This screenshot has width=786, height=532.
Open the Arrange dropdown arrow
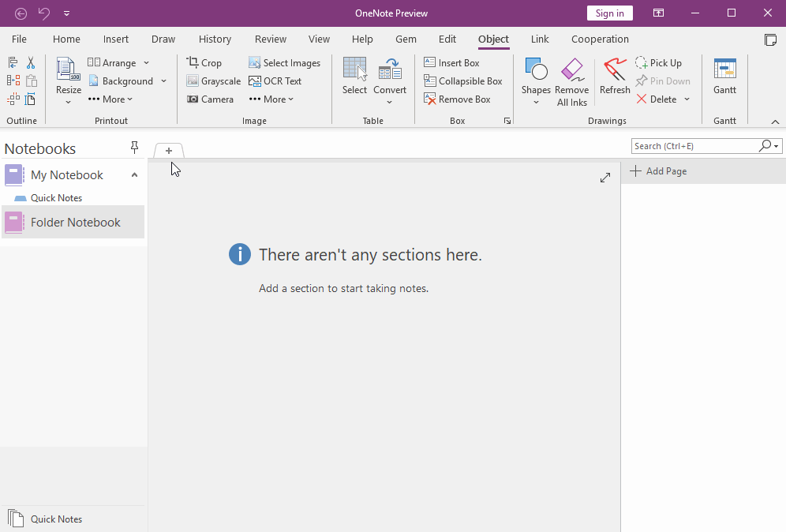[x=146, y=62]
